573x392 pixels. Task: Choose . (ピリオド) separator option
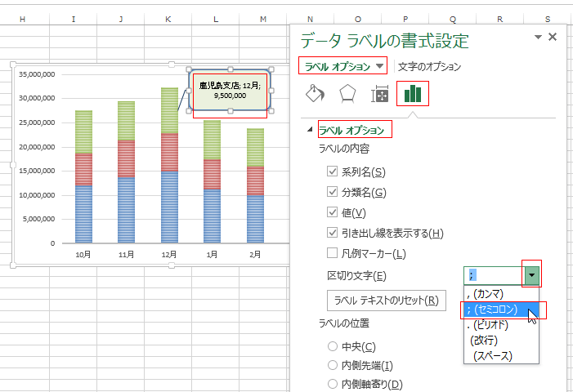point(501,325)
